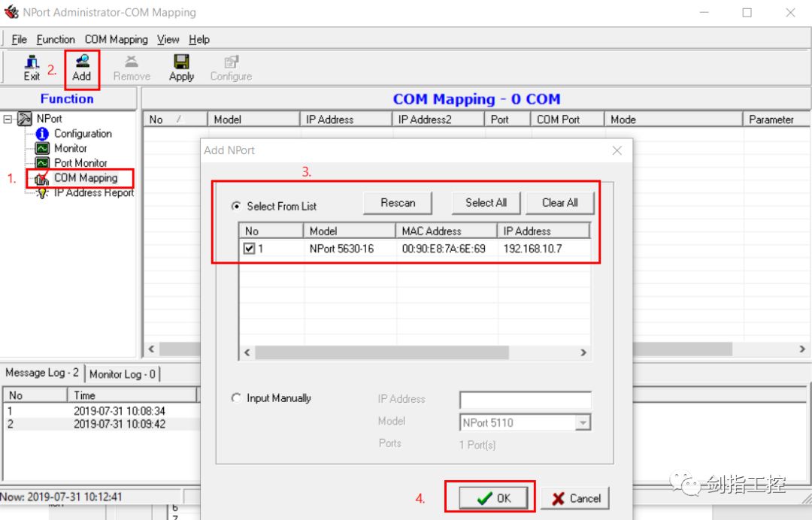Switch to the Monitor Log tab
The image size is (812, 520).
pyautogui.click(x=123, y=373)
